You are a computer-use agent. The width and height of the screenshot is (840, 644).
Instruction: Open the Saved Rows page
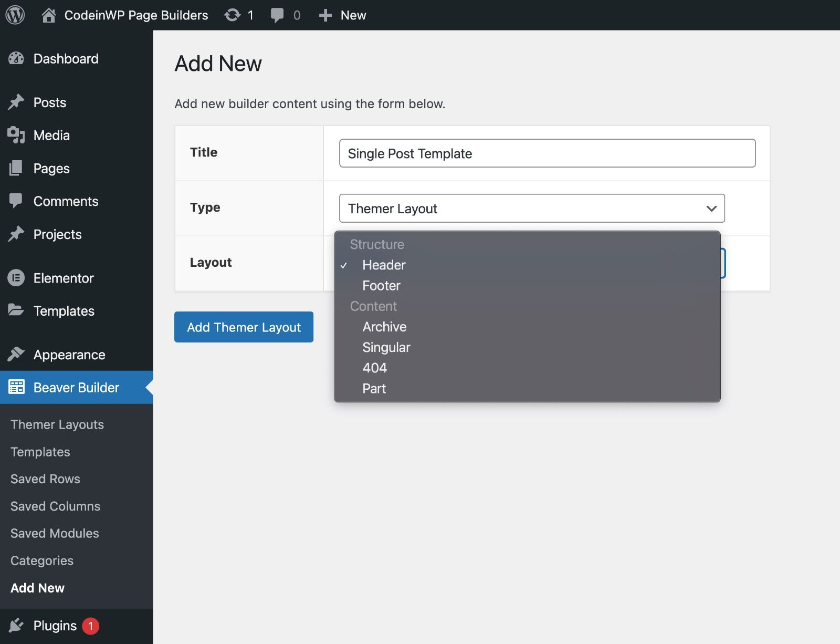pyautogui.click(x=45, y=479)
